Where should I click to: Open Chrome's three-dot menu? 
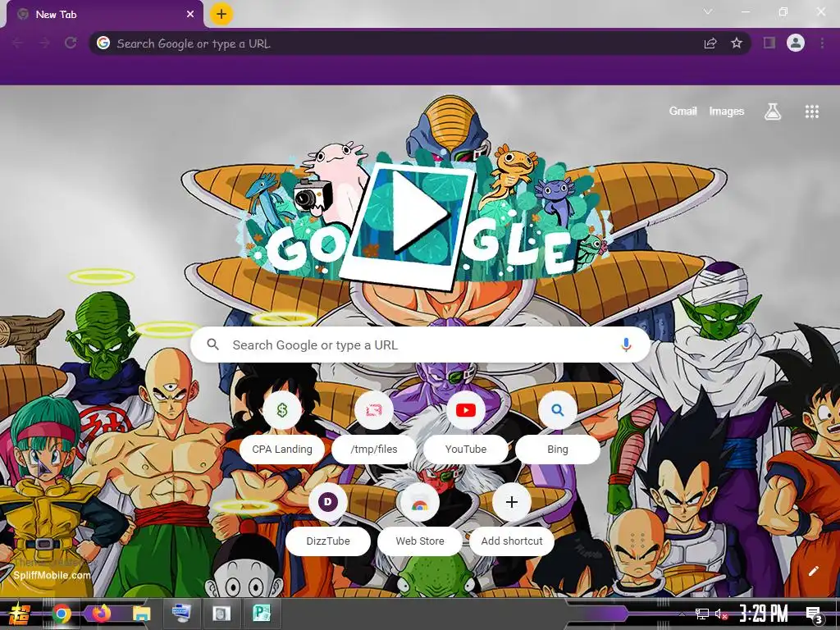click(822, 43)
